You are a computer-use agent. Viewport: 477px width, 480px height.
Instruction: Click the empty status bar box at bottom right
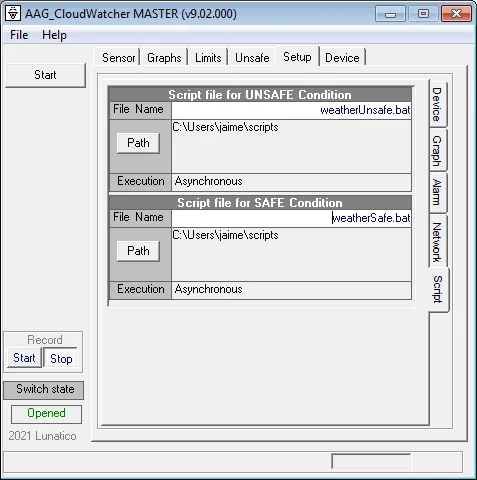pyautogui.click(x=371, y=461)
